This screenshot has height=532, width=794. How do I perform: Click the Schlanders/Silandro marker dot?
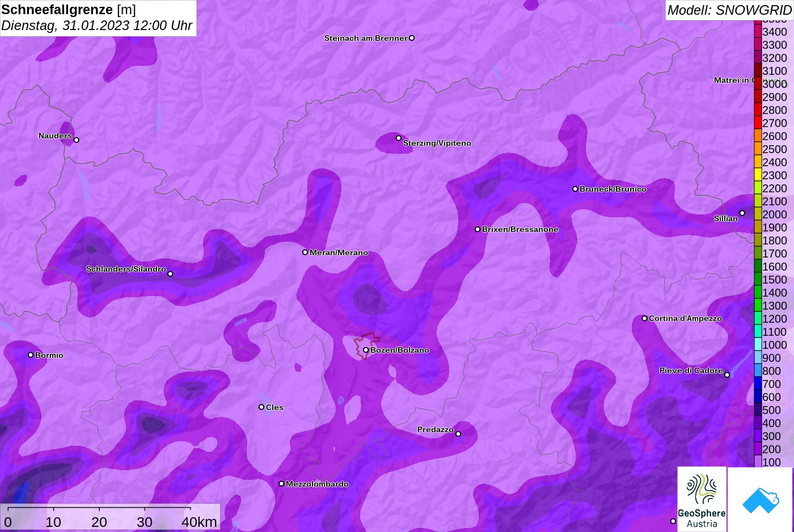(x=170, y=274)
